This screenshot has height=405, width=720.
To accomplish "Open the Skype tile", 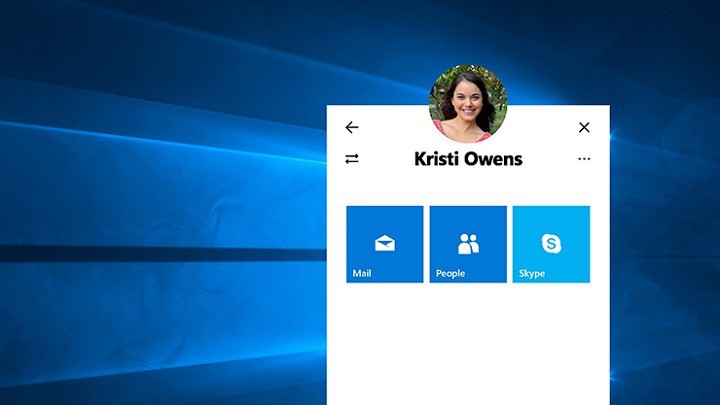I will point(551,244).
